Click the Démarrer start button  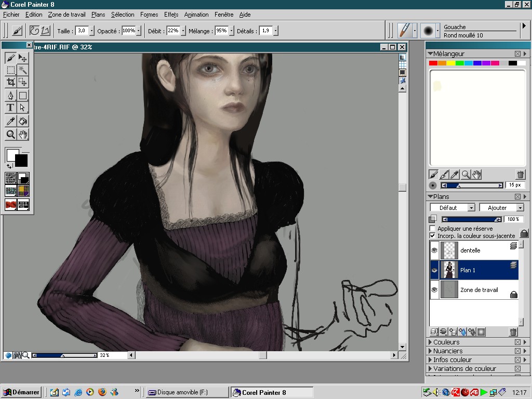[21, 392]
